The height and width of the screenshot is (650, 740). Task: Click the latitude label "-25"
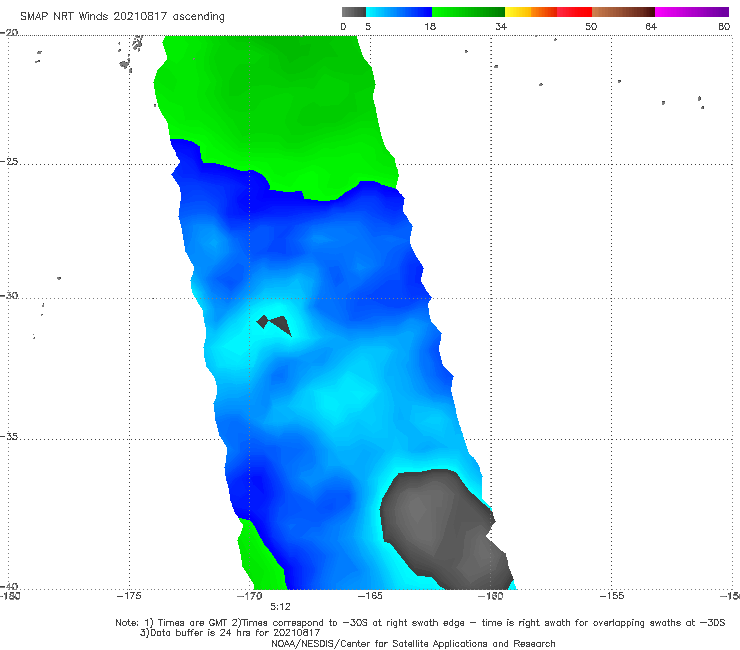(x=9, y=161)
